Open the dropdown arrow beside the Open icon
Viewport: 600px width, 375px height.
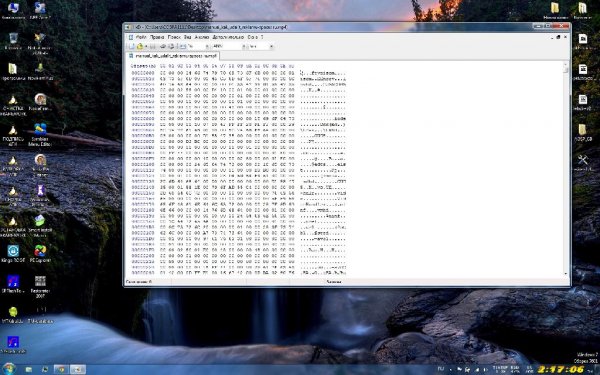click(146, 47)
